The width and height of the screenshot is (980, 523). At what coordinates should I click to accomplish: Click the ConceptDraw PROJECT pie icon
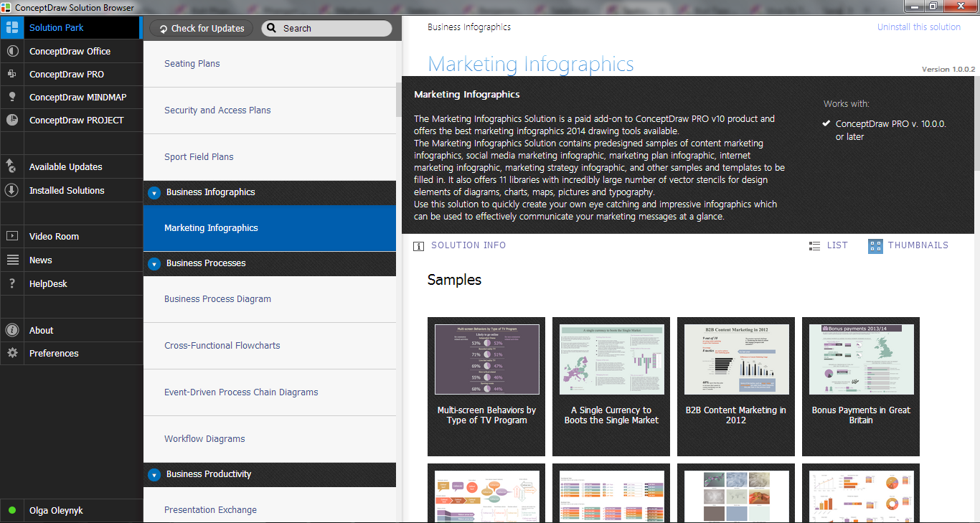point(11,121)
